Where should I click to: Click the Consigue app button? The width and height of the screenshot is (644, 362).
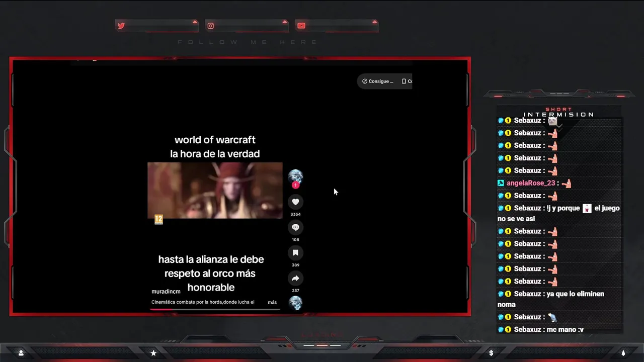(378, 81)
